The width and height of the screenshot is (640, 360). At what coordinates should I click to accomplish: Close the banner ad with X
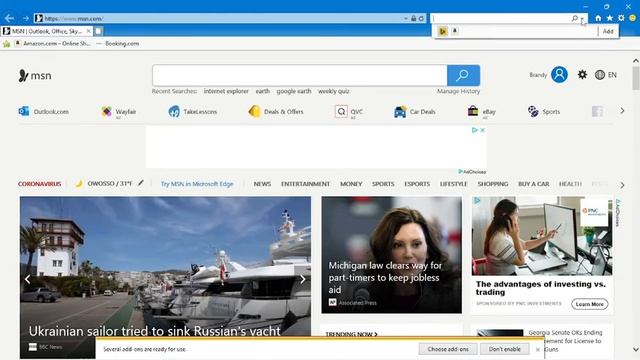tap(482, 130)
